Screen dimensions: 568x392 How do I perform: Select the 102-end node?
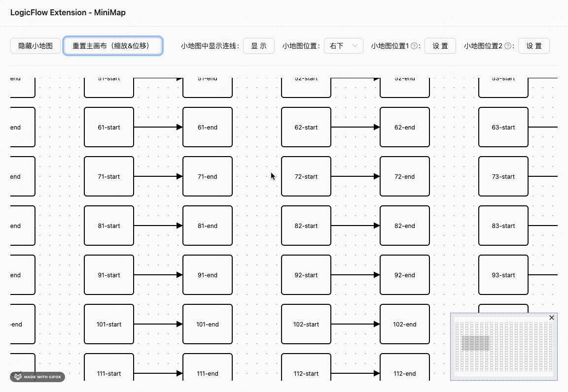(x=405, y=324)
